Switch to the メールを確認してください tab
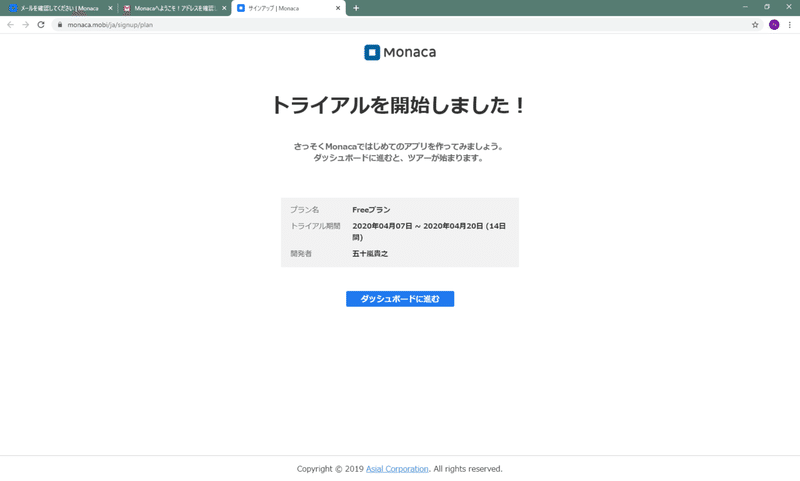This screenshot has width=800, height=481. click(x=60, y=8)
